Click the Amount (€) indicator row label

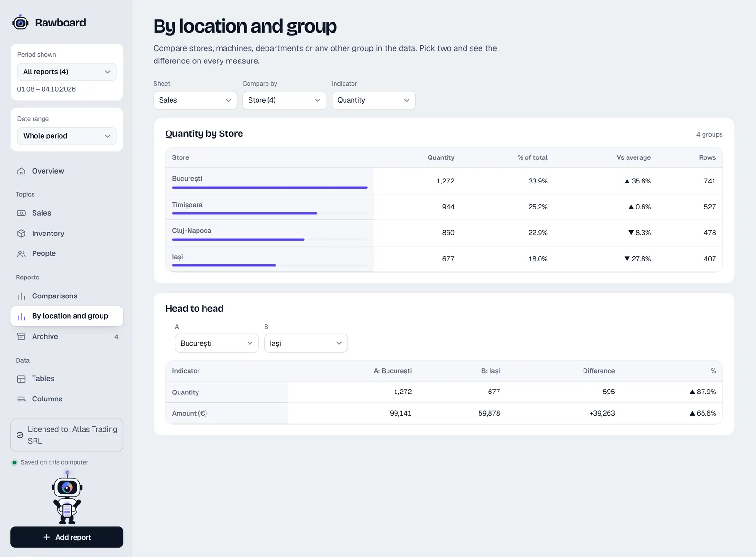pos(189,413)
